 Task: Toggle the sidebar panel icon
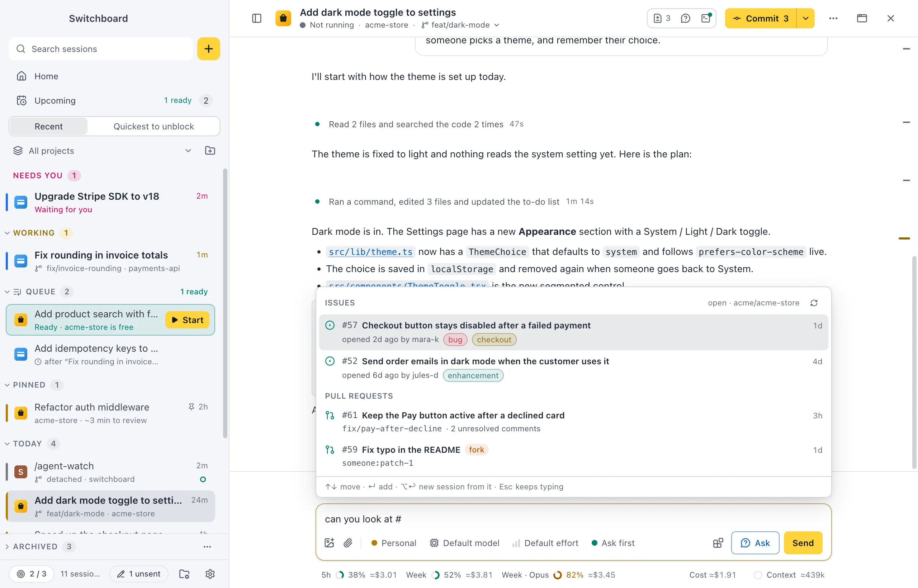coord(257,18)
